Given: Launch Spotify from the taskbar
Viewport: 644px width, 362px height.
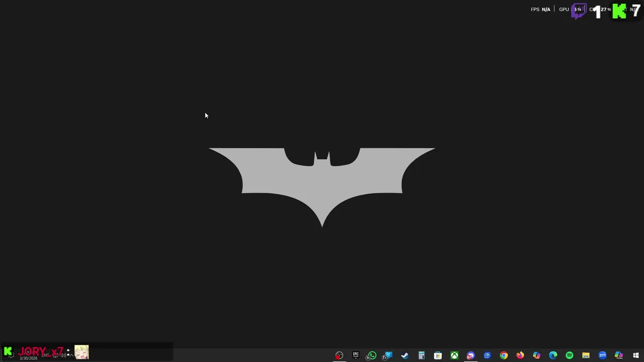Looking at the screenshot, I should tap(570, 355).
